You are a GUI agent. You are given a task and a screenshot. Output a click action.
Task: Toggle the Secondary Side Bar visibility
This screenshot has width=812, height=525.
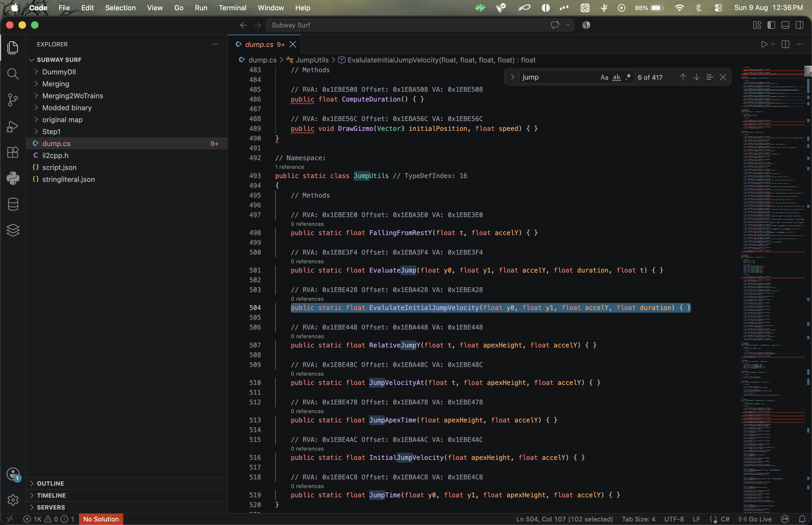(x=800, y=25)
